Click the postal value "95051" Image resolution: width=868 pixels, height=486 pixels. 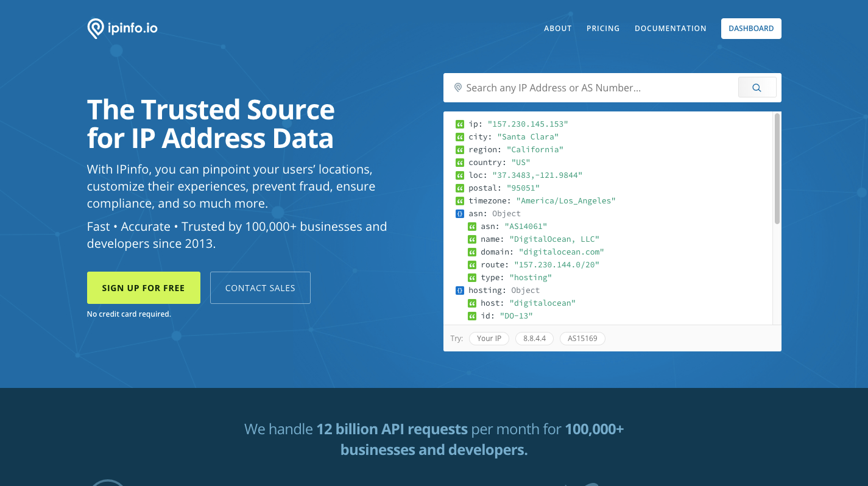[x=523, y=188]
